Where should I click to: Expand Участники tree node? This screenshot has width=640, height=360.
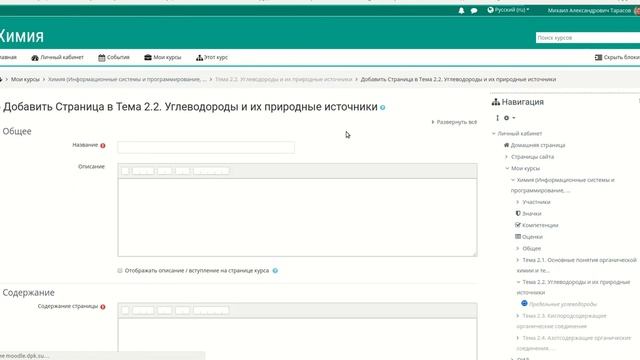coord(518,202)
